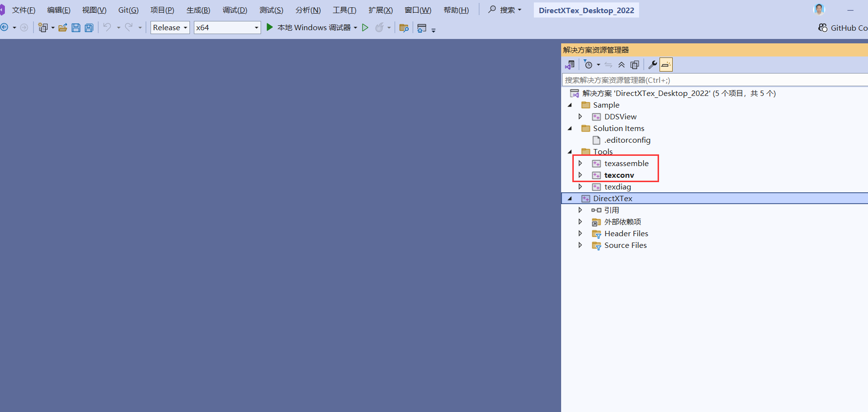Expand the texassemble project
The width and height of the screenshot is (868, 412).
pyautogui.click(x=580, y=164)
